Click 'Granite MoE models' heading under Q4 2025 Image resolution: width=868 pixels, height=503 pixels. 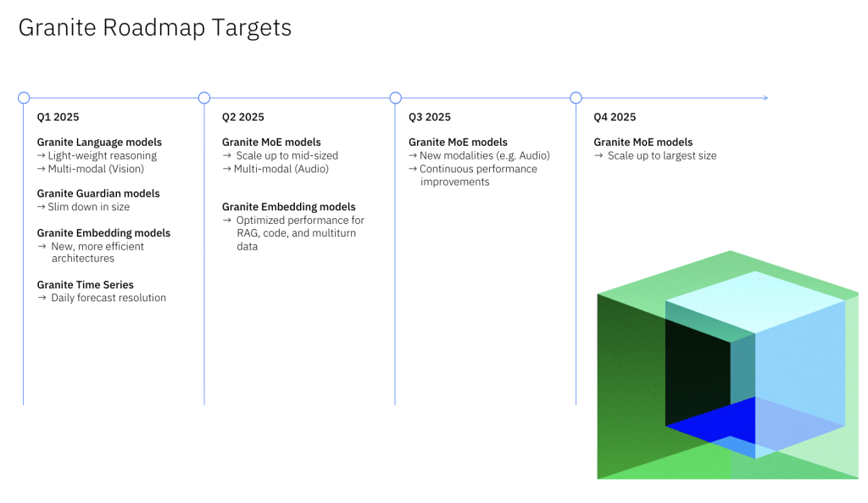tap(643, 143)
